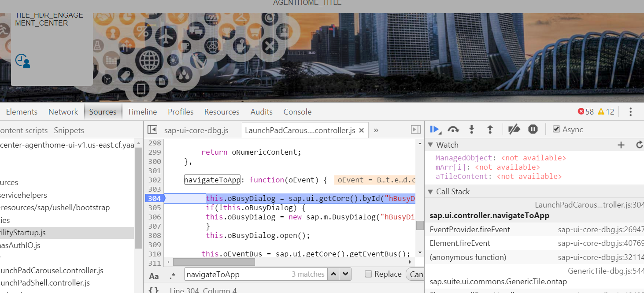
Task: Open the Elements panel
Action: [22, 112]
